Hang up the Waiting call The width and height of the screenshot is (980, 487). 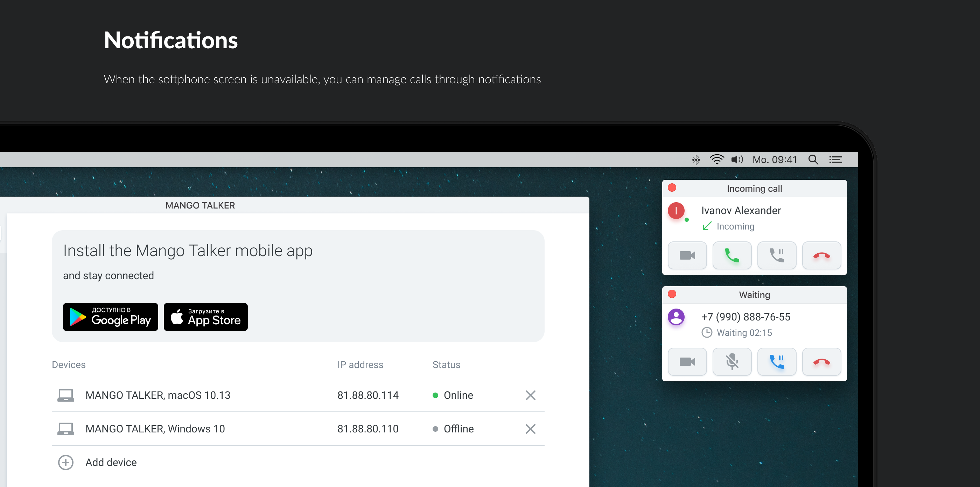coord(822,362)
